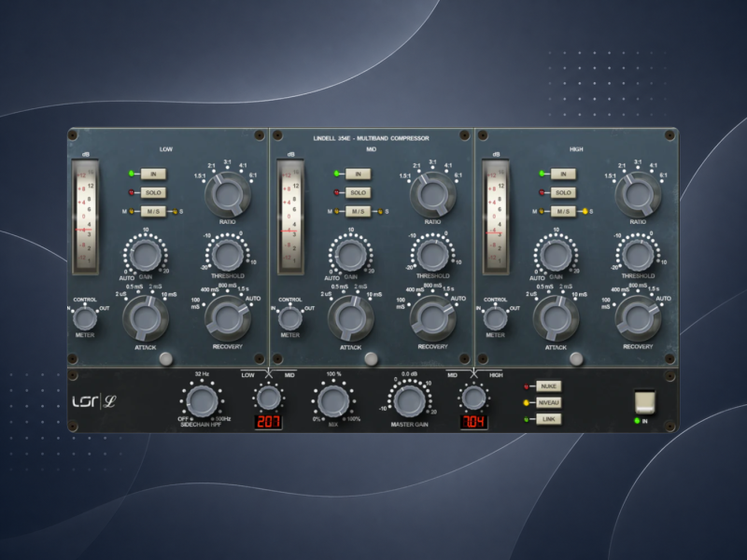Click the red LED next to NUKE

[527, 386]
